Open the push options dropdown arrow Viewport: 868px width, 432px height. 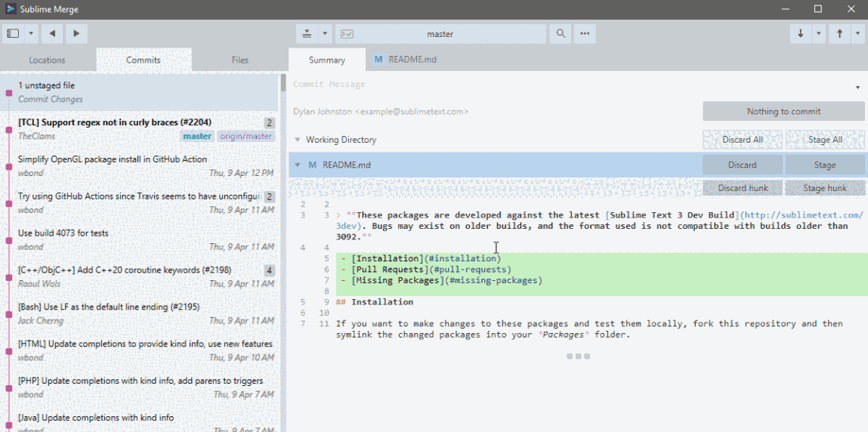(858, 34)
